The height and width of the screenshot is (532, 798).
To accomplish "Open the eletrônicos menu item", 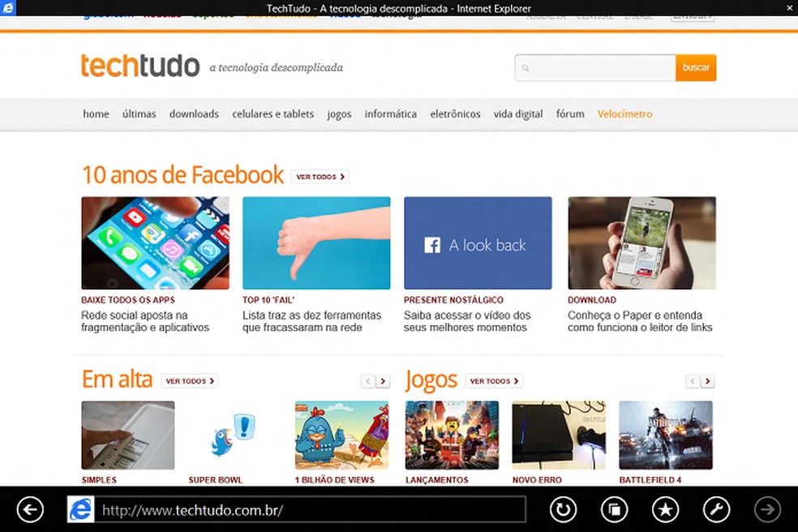I will (x=455, y=114).
